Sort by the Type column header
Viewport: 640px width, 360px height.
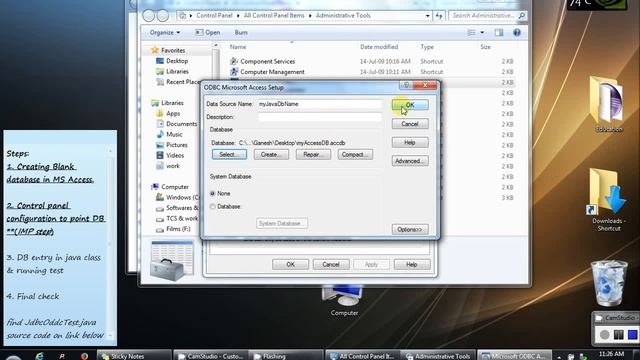pyautogui.click(x=427, y=47)
